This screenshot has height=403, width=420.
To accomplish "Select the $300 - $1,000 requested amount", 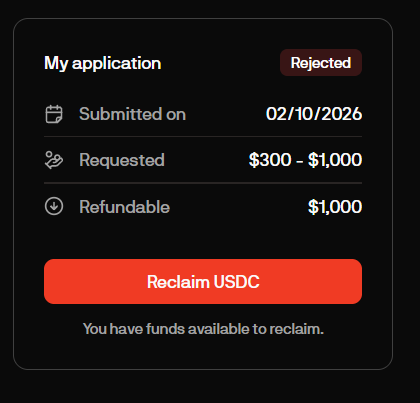I will coord(305,160).
